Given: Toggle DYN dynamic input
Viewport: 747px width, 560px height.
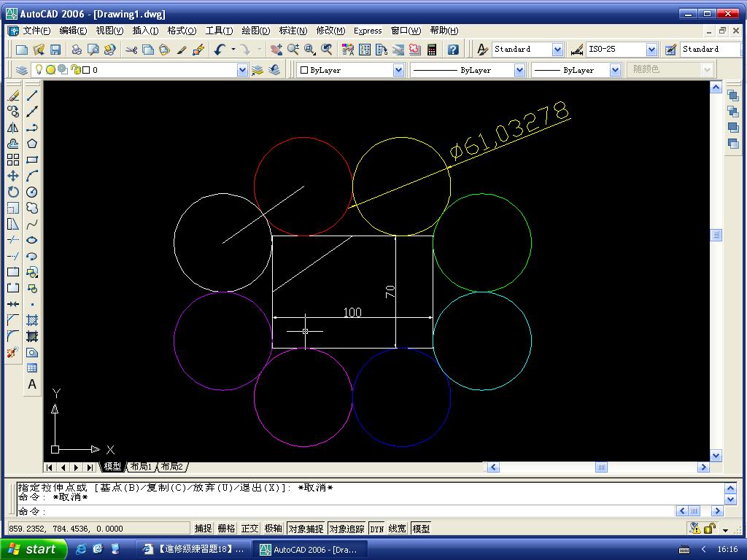Looking at the screenshot, I should click(x=377, y=528).
